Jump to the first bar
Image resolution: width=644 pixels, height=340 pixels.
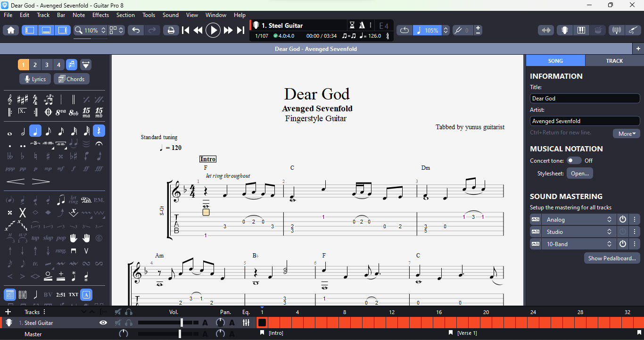[x=186, y=30]
